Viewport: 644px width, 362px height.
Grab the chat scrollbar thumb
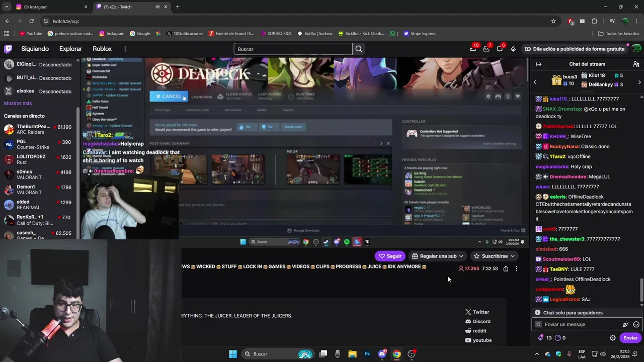pyautogui.click(x=641, y=290)
